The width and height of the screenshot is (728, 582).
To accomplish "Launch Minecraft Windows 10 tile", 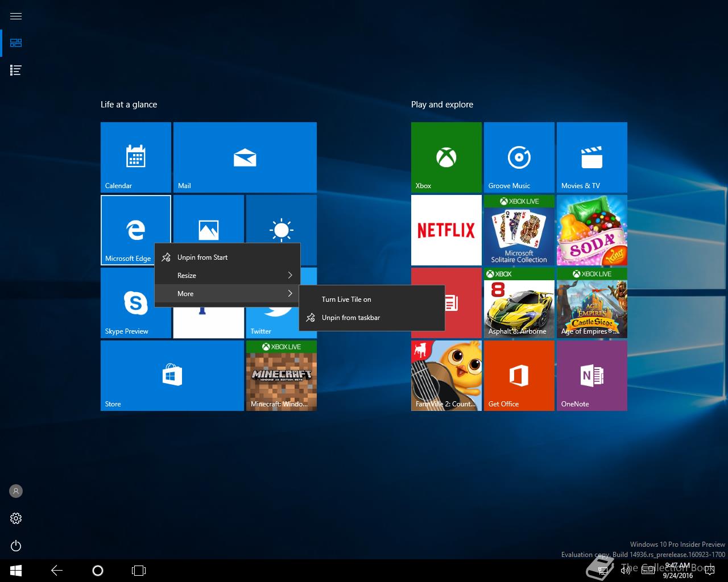I will (x=282, y=376).
